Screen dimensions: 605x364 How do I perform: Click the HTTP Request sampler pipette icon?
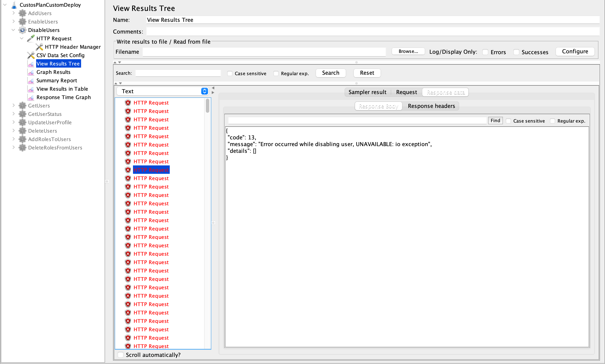[x=31, y=38]
